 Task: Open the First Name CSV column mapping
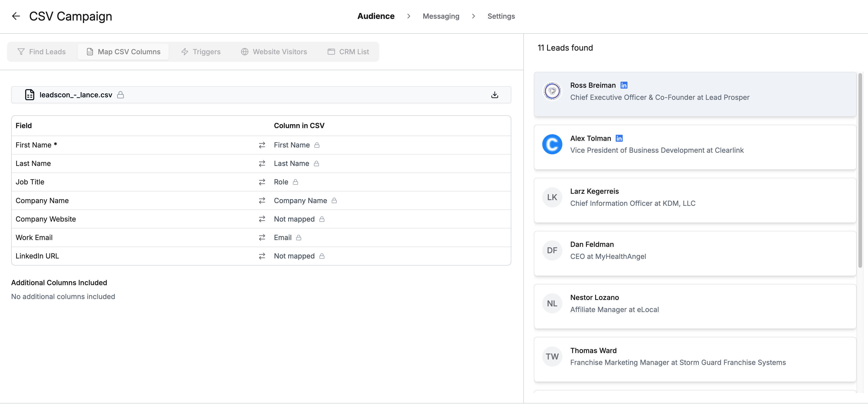(x=292, y=145)
